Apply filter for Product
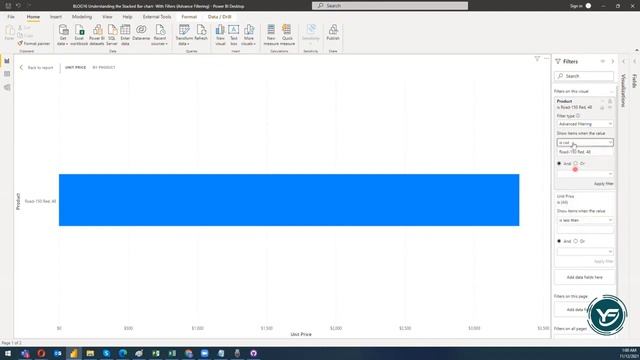This screenshot has width=640, height=360. [x=603, y=184]
